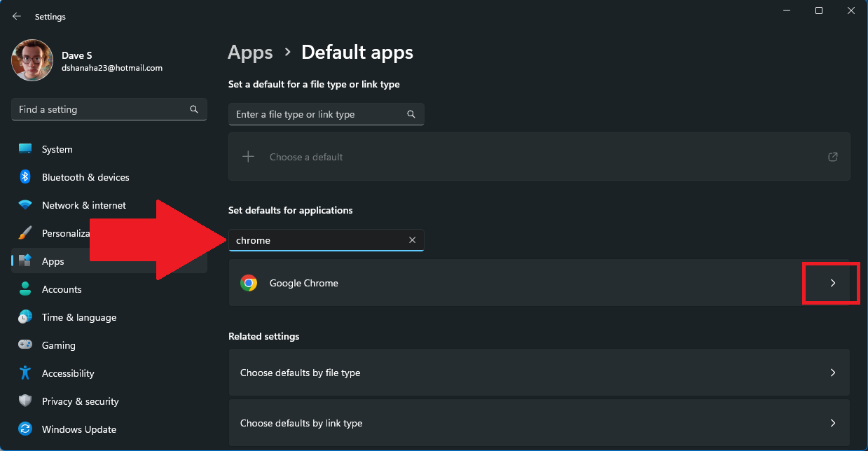868x451 pixels.
Task: Select the Apps menu item
Action: 53,261
